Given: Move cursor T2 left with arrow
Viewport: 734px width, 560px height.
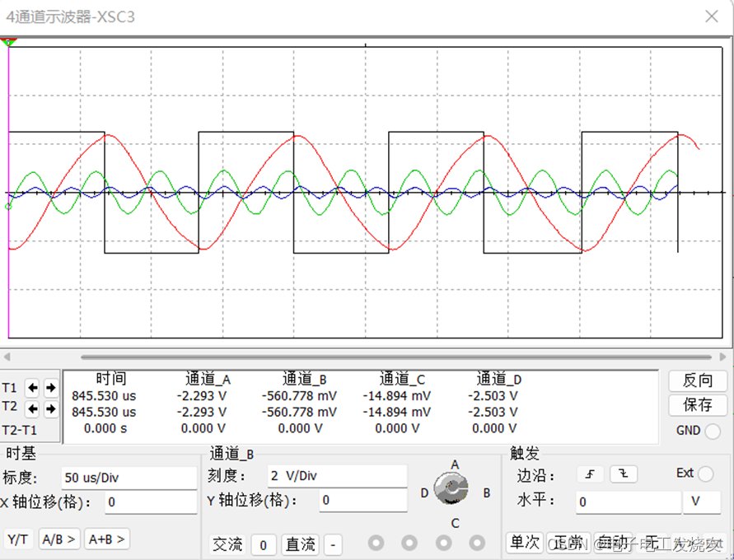Looking at the screenshot, I should point(32,409).
